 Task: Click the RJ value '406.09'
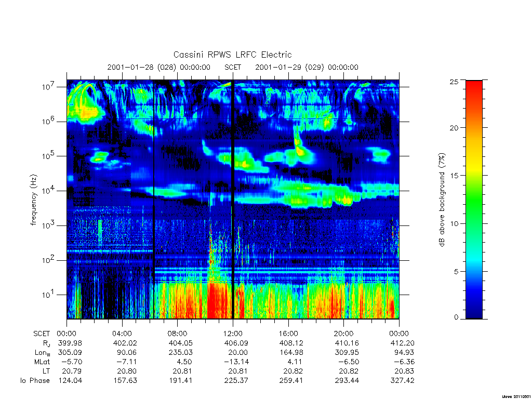click(236, 343)
